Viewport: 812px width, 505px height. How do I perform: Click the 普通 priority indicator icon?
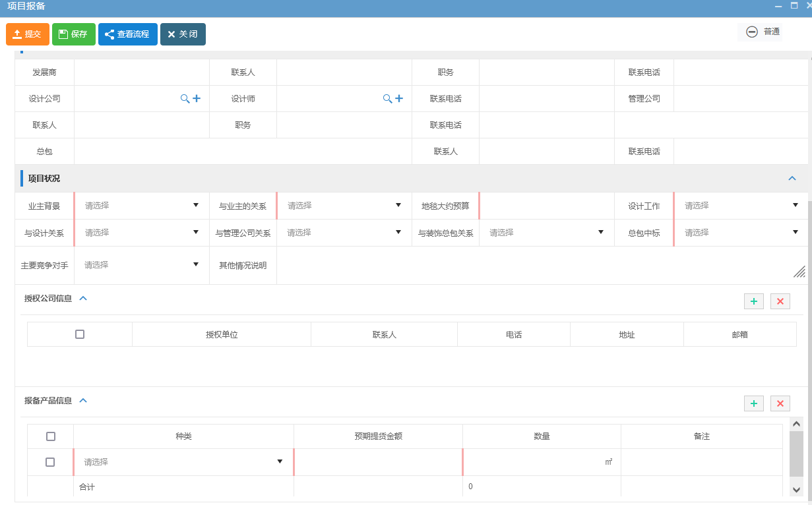click(751, 31)
